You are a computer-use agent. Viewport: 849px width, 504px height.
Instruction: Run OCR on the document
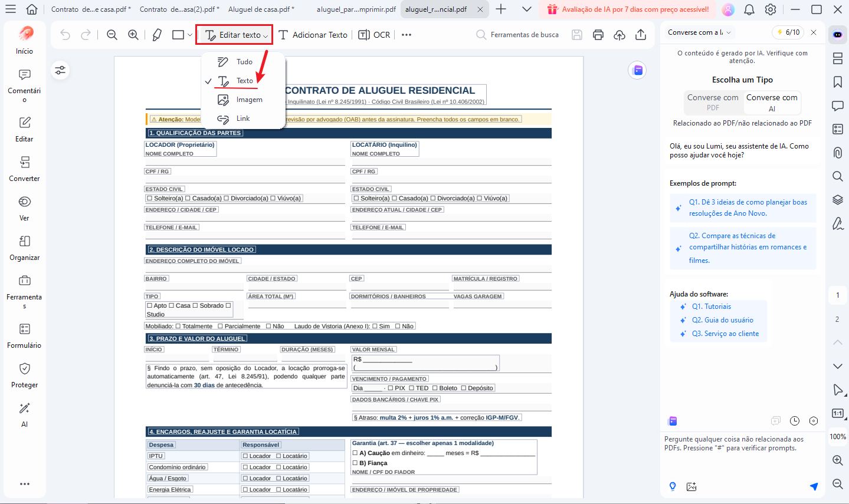[374, 34]
